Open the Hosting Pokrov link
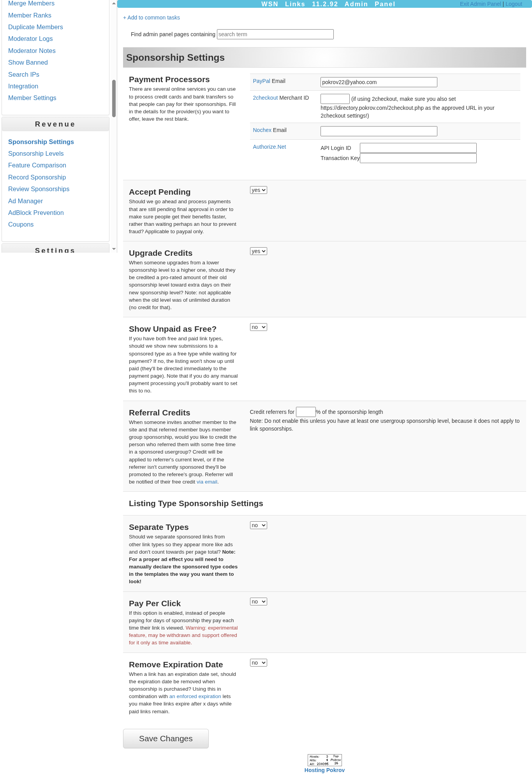This screenshot has height=774, width=532. pyautogui.click(x=324, y=770)
